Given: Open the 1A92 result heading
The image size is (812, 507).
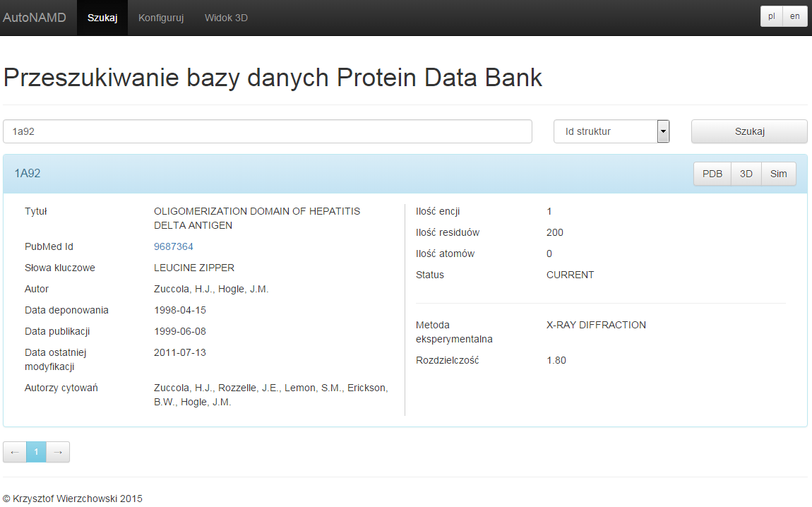Looking at the screenshot, I should pos(28,174).
